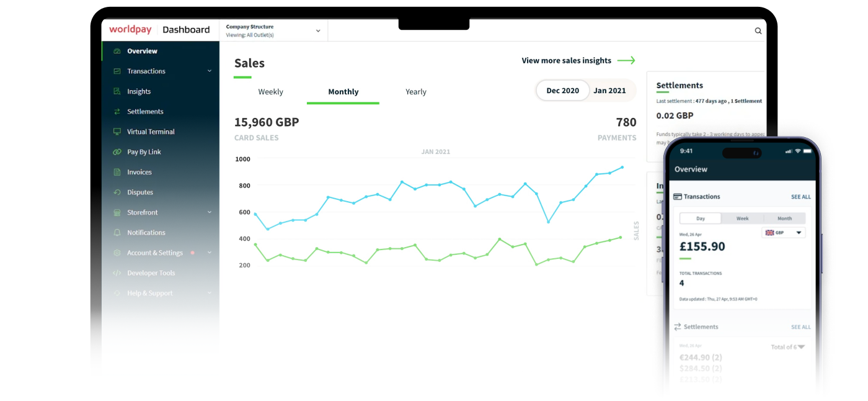868x401 pixels.
Task: Switch to the Yearly sales tab
Action: pyautogui.click(x=415, y=92)
